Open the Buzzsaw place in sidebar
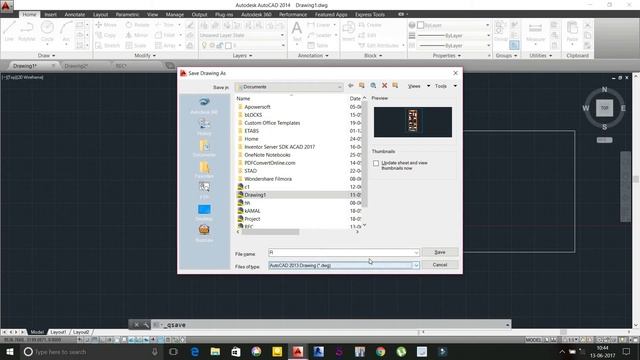 204,233
